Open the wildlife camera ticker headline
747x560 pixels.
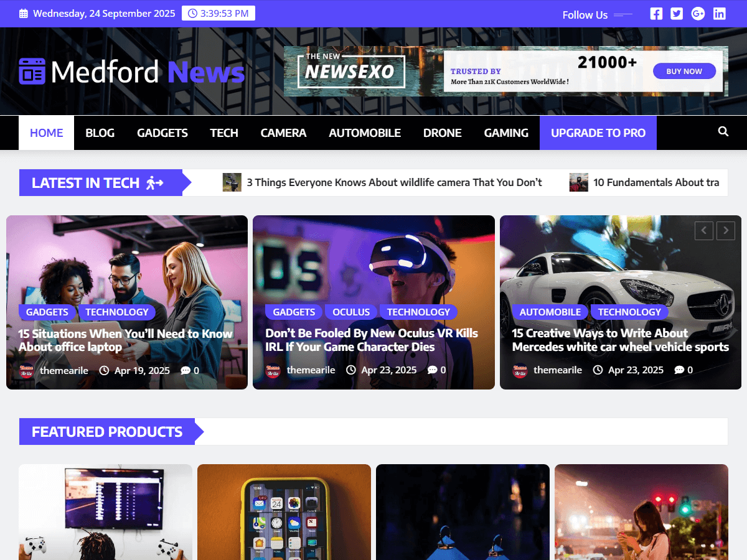pyautogui.click(x=394, y=182)
